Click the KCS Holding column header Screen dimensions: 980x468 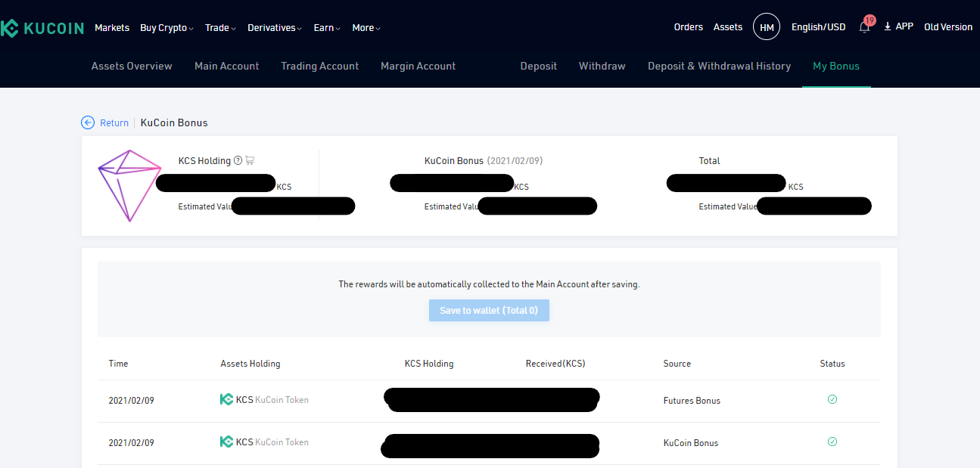tap(429, 364)
